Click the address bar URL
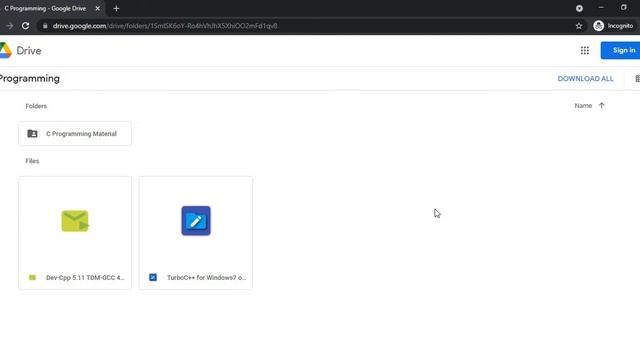Viewport: 640px width, 360px height. [x=165, y=26]
